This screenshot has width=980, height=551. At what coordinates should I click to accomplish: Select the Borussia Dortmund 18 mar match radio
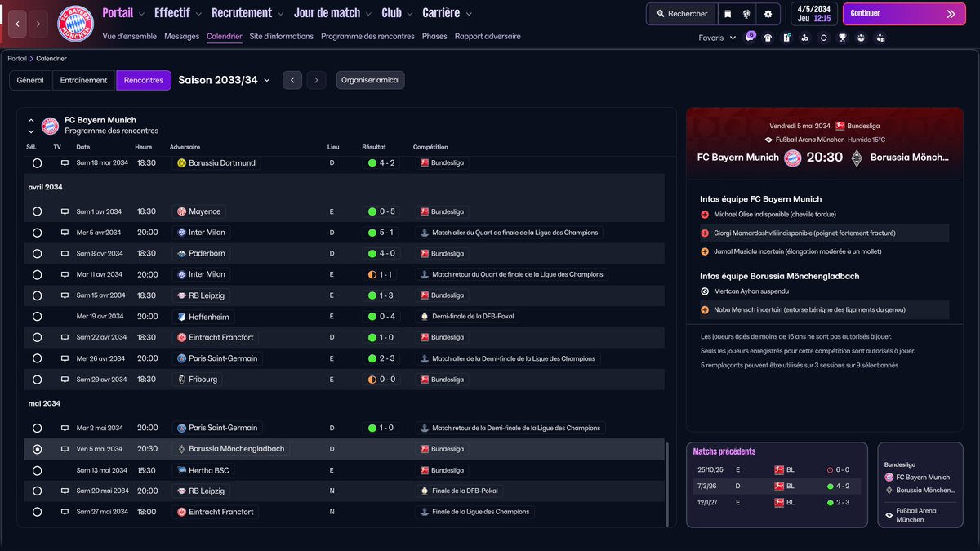37,163
